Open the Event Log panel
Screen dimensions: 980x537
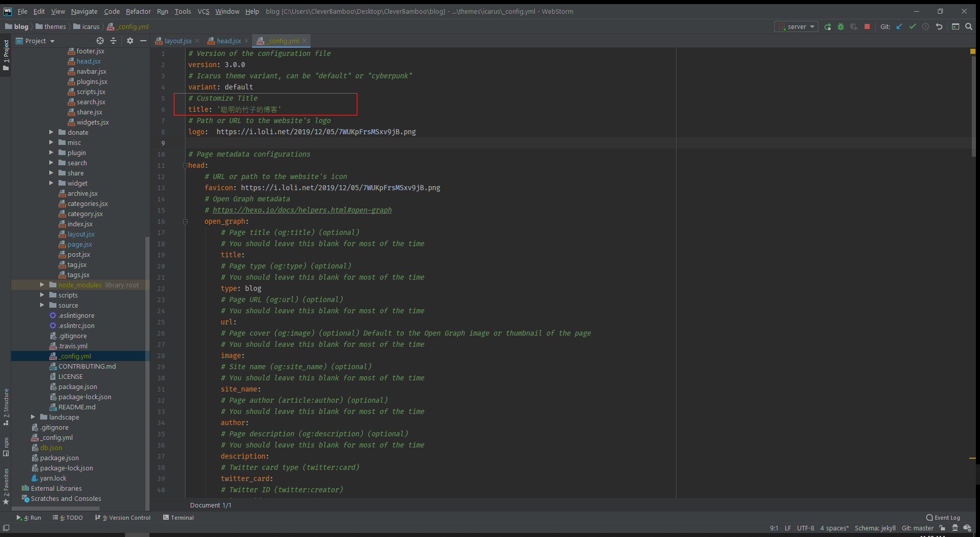pos(946,517)
